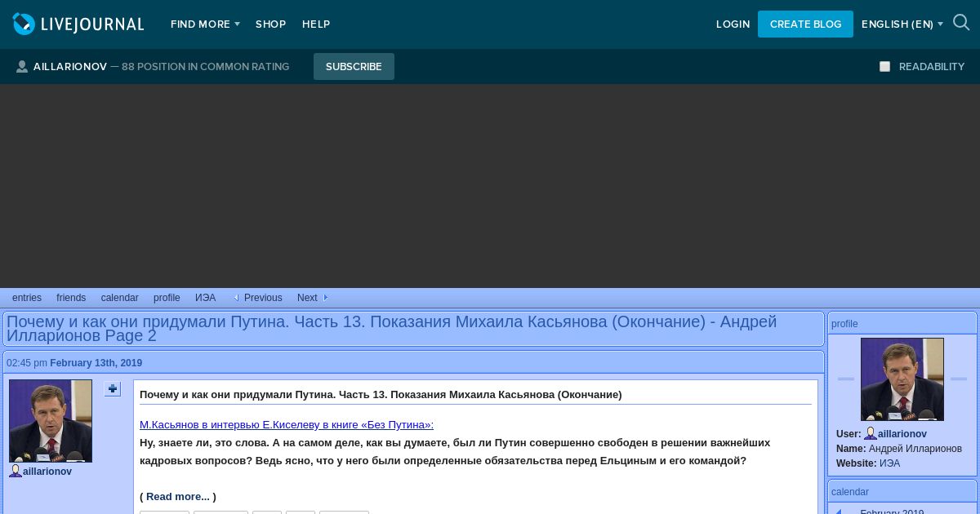The width and height of the screenshot is (980, 514).
Task: Open the Shop menu item
Action: coord(270,24)
